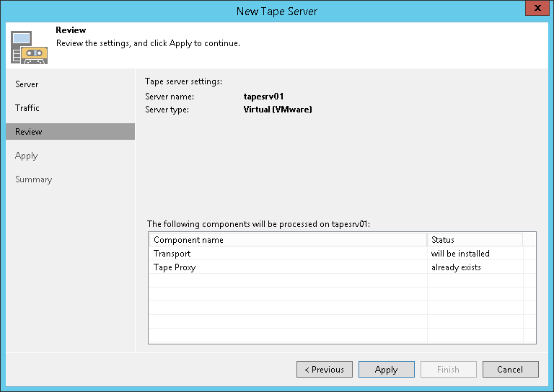
Task: Sort by Status column header
Action: 474,240
